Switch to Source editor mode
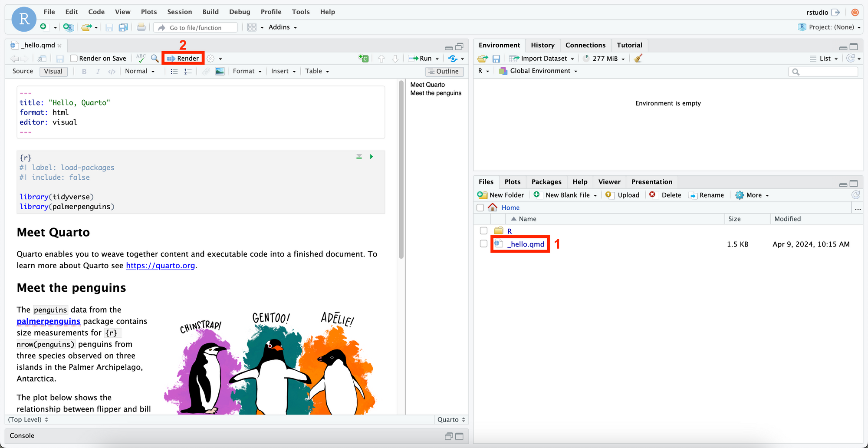Screen dimensions: 868x448 pyautogui.click(x=23, y=71)
